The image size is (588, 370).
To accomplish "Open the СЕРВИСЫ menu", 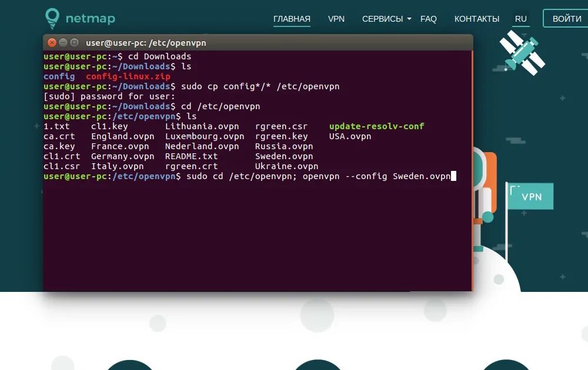I will 383,19.
